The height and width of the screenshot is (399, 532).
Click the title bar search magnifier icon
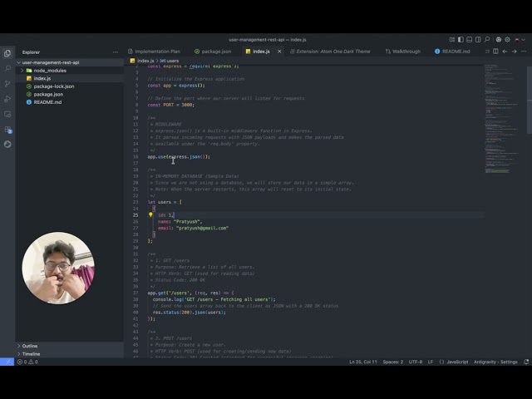(487, 40)
